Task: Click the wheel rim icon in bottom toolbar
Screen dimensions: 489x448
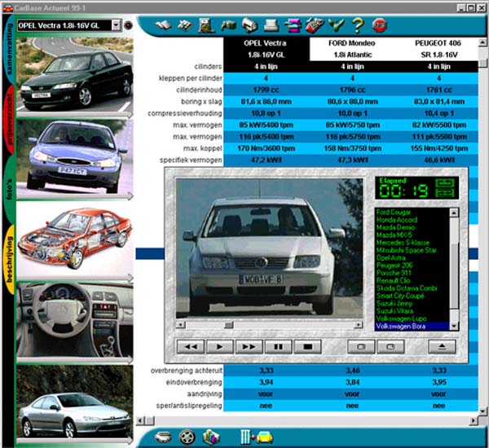Action: [x=187, y=436]
